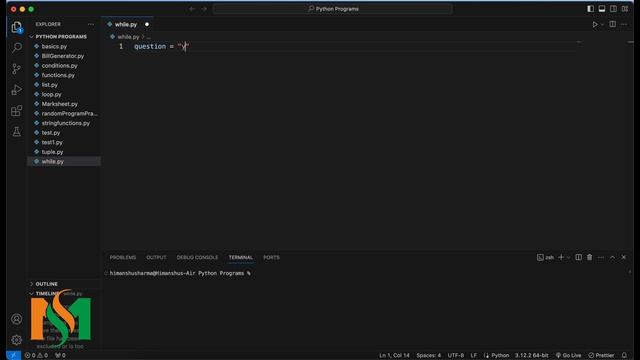Open editor More Actions ellipsis
640x360 pixels.
(624, 24)
